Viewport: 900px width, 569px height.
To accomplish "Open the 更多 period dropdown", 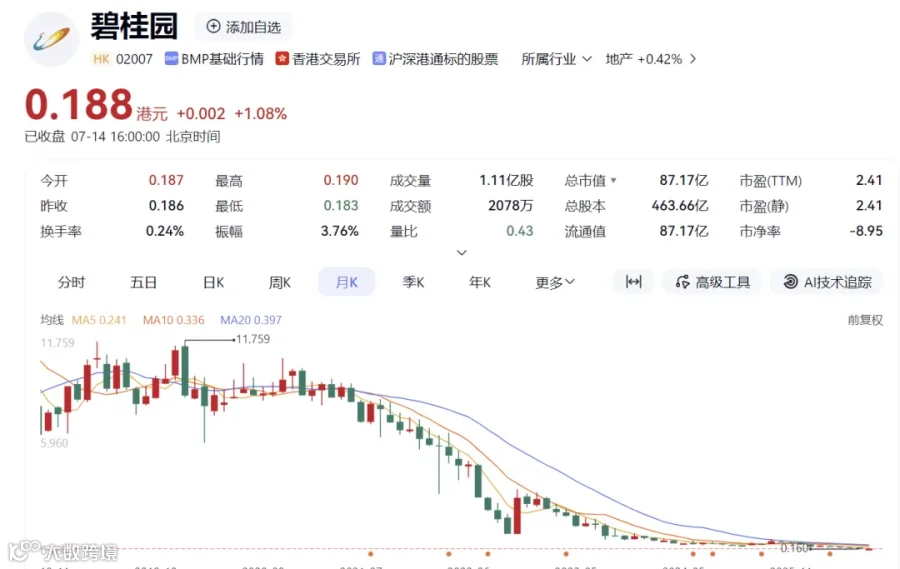I will coord(555,282).
